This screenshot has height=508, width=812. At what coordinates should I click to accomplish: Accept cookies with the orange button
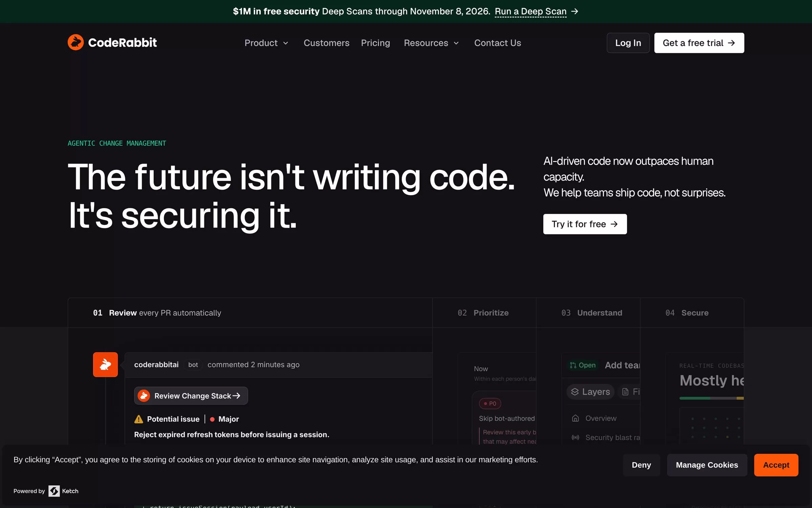point(776,465)
